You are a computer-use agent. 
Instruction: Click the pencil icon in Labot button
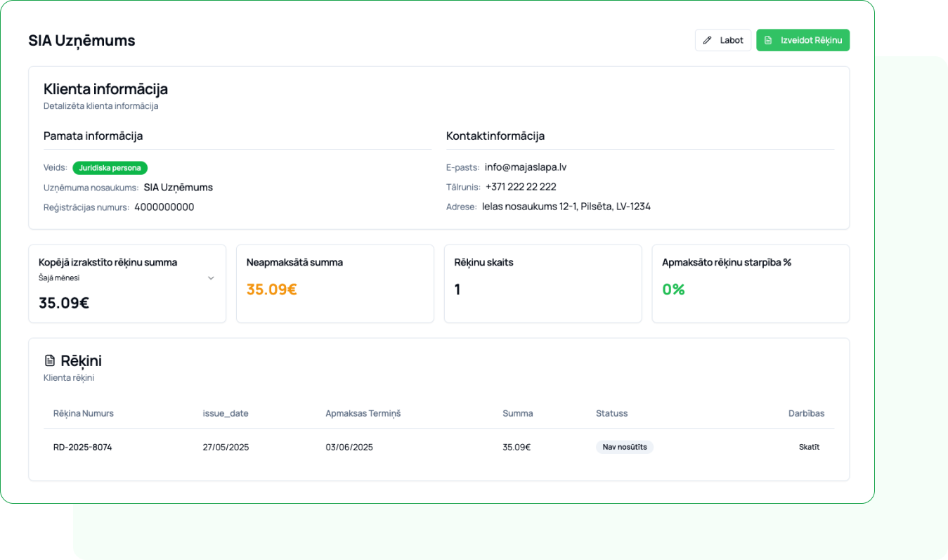[x=708, y=40]
